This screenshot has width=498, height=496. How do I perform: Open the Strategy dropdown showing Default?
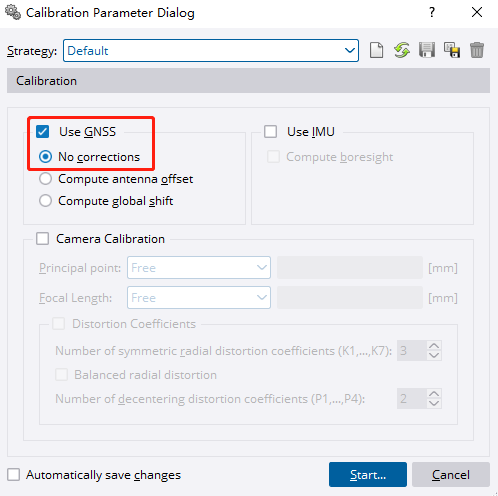pyautogui.click(x=211, y=51)
